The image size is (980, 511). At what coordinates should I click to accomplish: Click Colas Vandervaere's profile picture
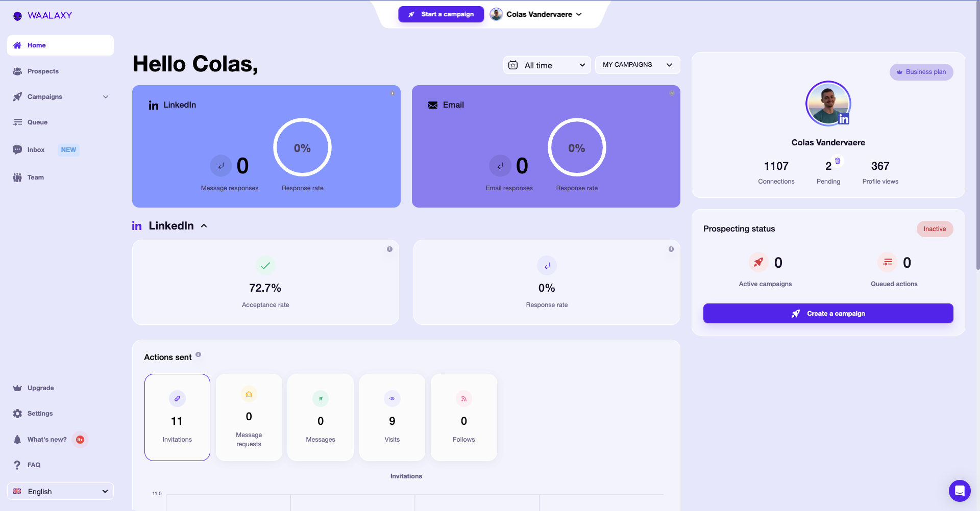click(x=828, y=104)
